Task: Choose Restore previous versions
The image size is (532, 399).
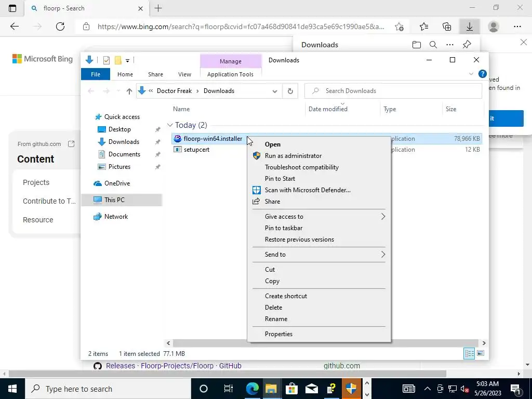Action: click(x=318, y=240)
